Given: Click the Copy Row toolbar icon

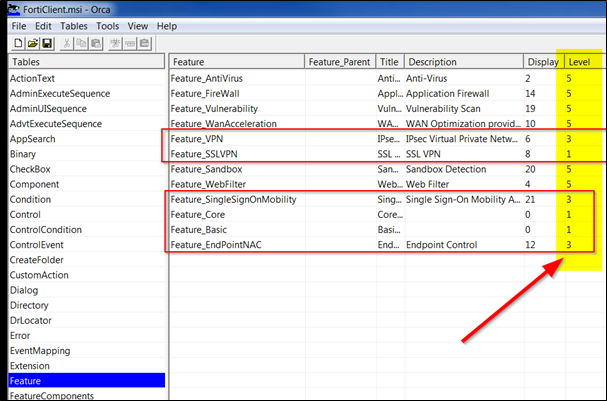Looking at the screenshot, I should click(x=130, y=43).
